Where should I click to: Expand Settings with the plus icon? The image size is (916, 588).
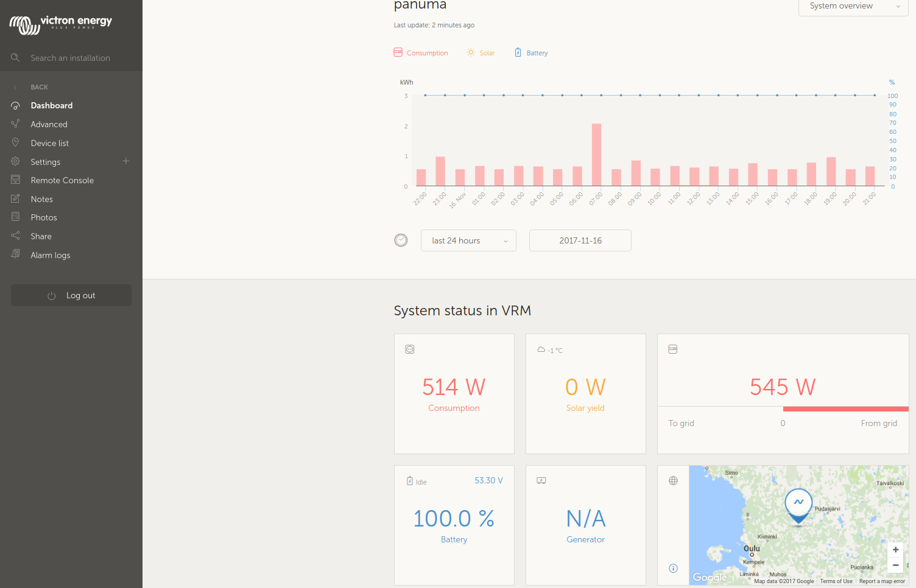click(126, 161)
